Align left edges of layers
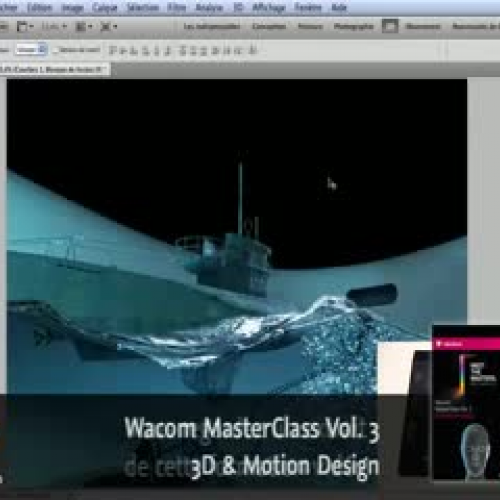Image resolution: width=500 pixels, height=500 pixels. click(146, 50)
